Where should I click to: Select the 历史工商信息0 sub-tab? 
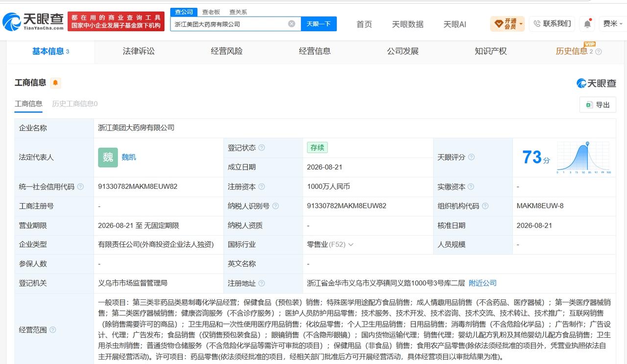click(75, 104)
